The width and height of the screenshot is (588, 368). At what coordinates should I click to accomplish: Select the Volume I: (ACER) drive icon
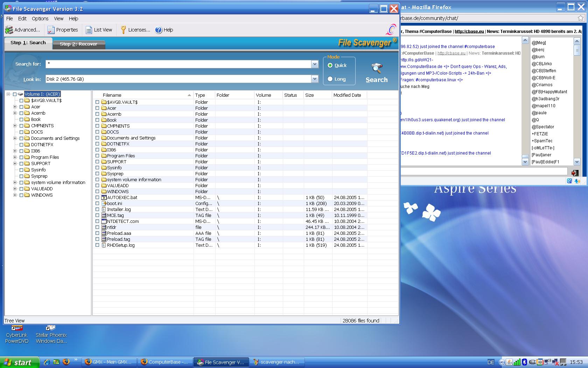20,94
